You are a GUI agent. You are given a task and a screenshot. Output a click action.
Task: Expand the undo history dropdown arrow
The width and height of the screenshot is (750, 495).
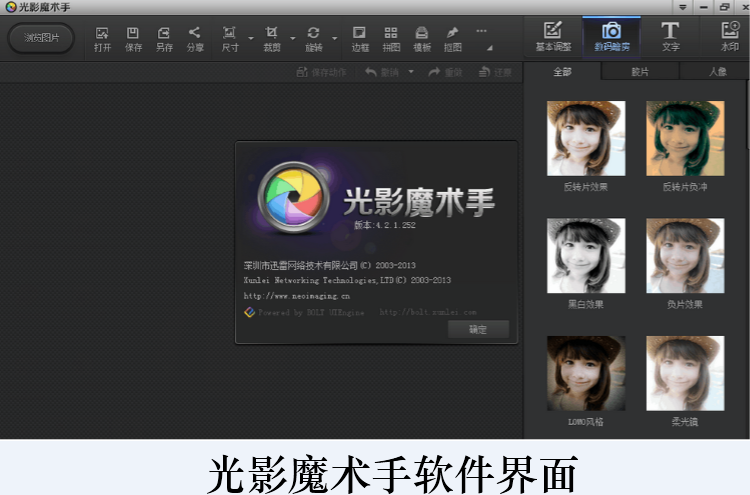coord(411,72)
